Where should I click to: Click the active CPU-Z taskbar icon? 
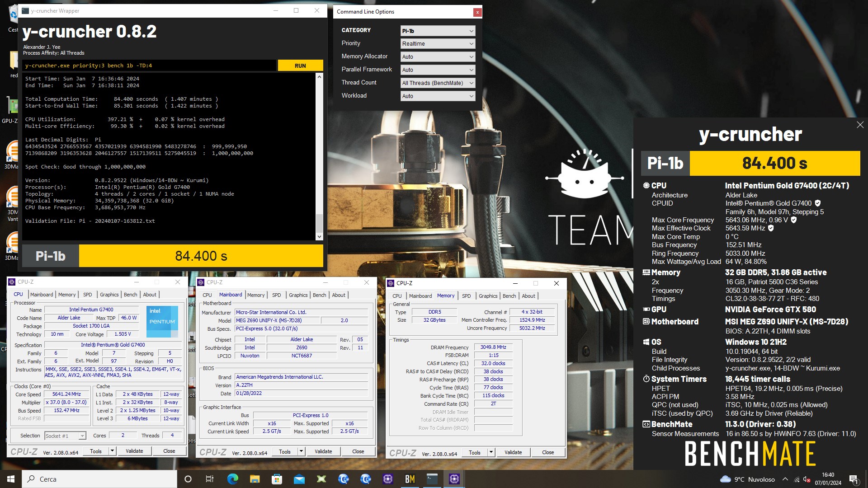[x=454, y=479]
